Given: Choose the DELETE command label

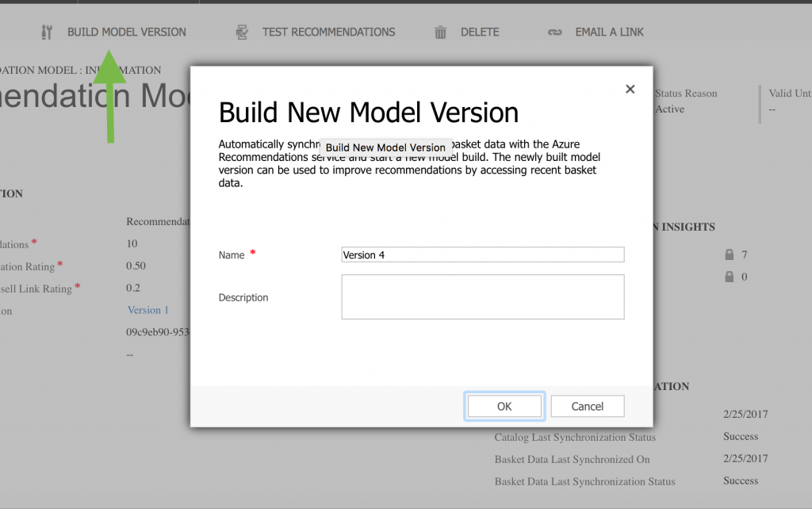Looking at the screenshot, I should click(x=480, y=33).
